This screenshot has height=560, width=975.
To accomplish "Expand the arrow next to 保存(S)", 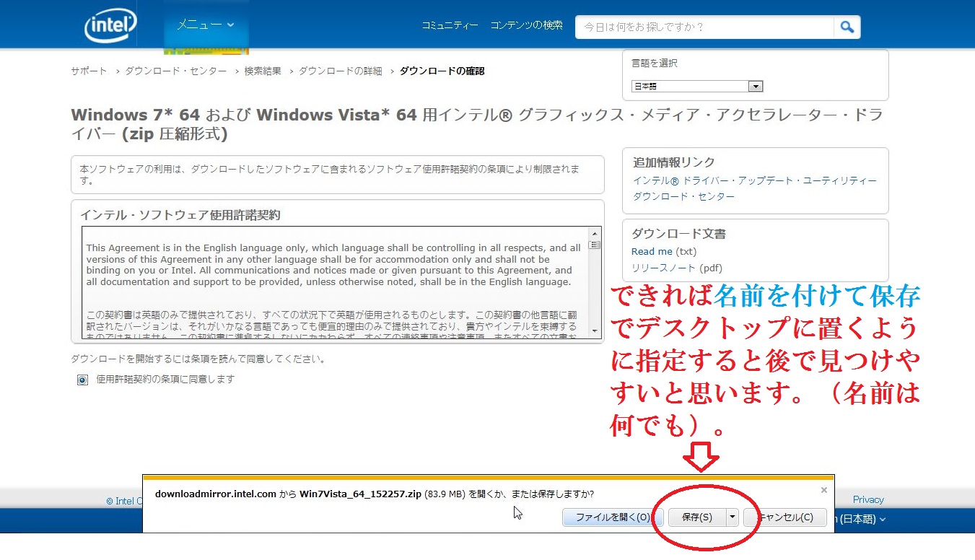I will (x=733, y=517).
